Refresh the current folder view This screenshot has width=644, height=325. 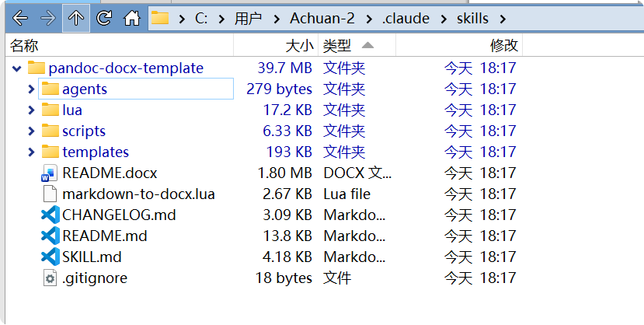tap(104, 18)
